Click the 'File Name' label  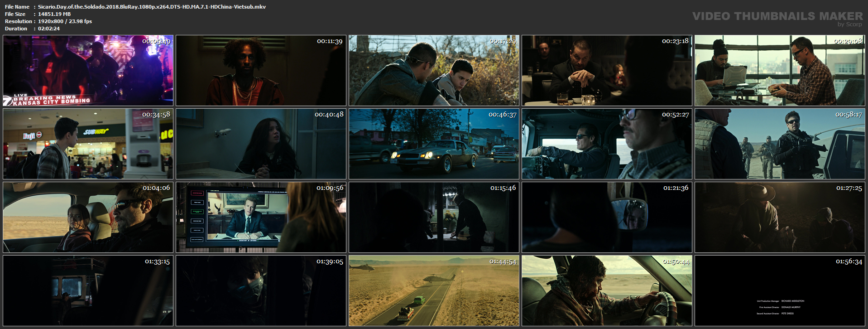point(17,7)
